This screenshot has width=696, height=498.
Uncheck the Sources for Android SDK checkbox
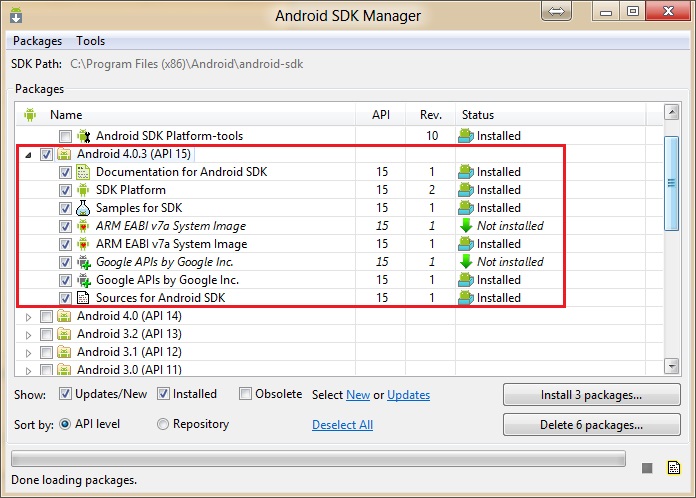tap(65, 298)
